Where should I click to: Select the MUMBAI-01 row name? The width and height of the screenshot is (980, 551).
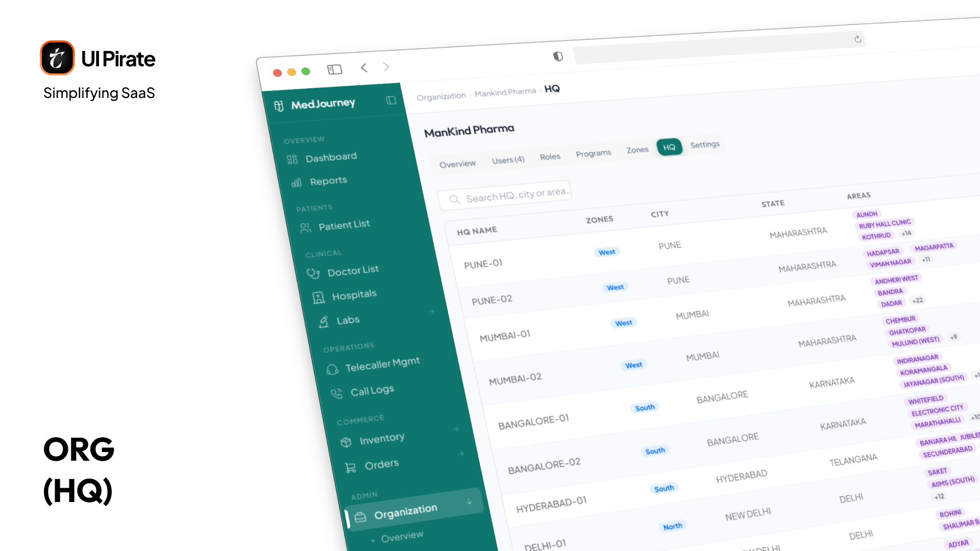(x=505, y=336)
